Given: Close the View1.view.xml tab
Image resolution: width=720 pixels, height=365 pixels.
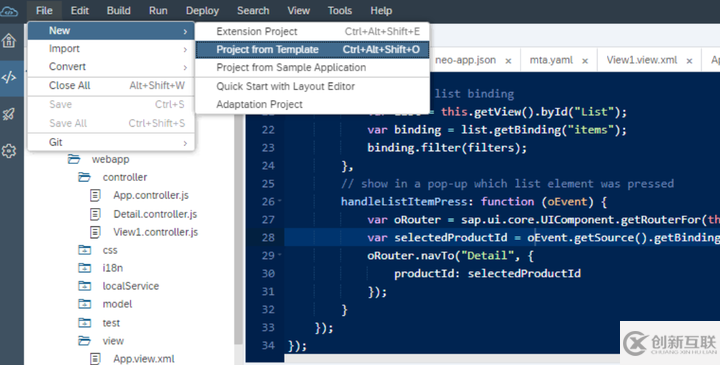Looking at the screenshot, I should [x=689, y=61].
